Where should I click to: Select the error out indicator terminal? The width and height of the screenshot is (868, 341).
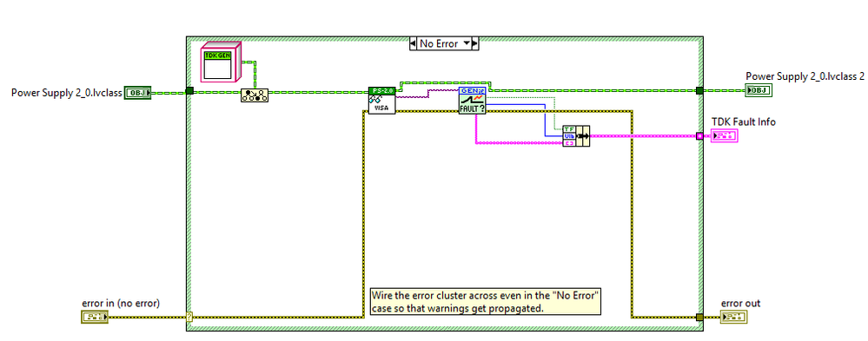pos(734,318)
